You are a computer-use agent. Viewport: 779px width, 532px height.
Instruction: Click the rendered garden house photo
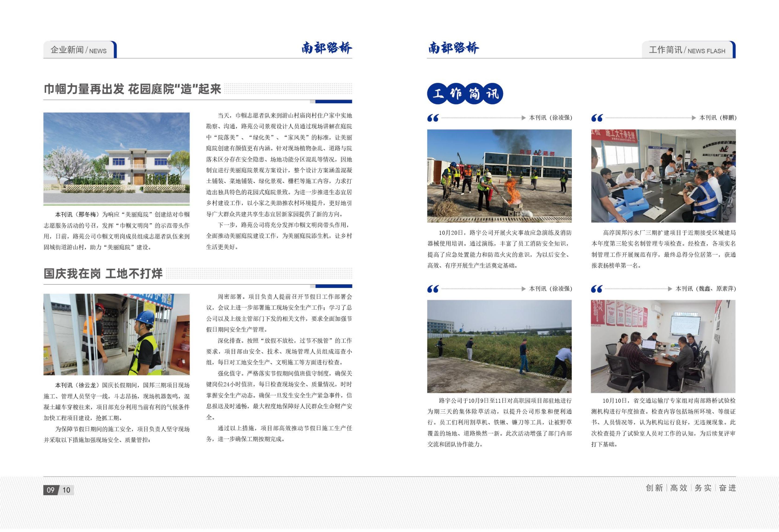(x=116, y=159)
